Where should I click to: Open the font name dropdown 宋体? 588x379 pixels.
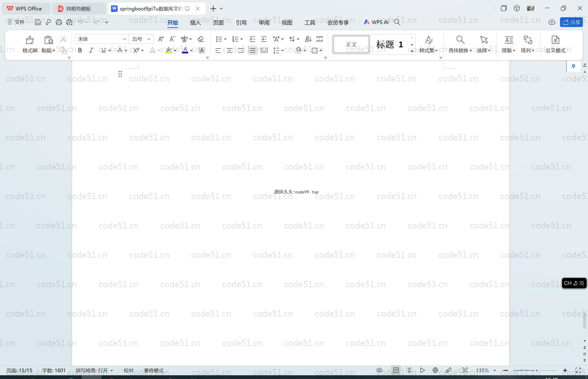point(124,39)
